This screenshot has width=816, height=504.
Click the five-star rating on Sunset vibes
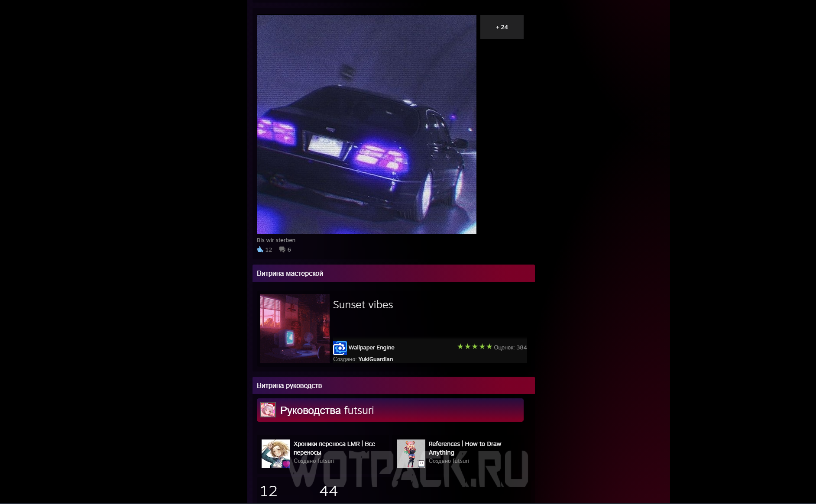pyautogui.click(x=475, y=347)
